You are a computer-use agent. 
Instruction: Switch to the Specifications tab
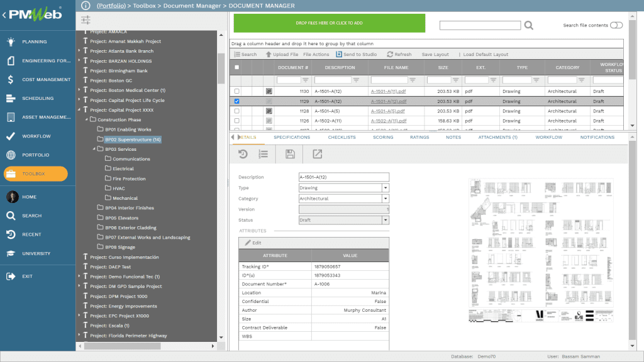click(x=292, y=137)
